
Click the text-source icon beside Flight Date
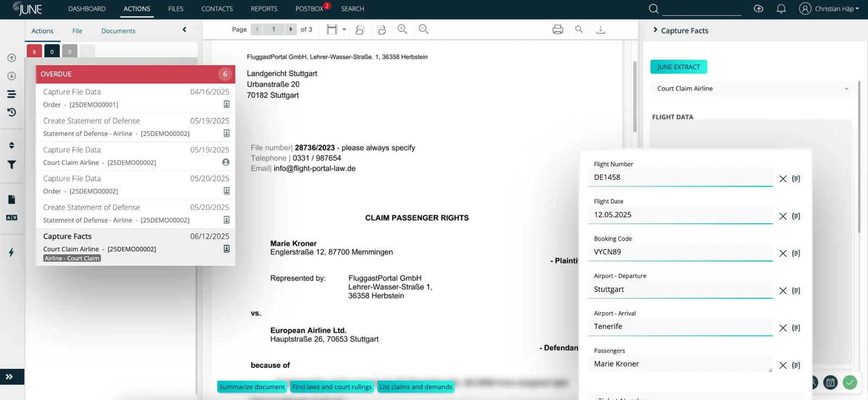pos(796,216)
